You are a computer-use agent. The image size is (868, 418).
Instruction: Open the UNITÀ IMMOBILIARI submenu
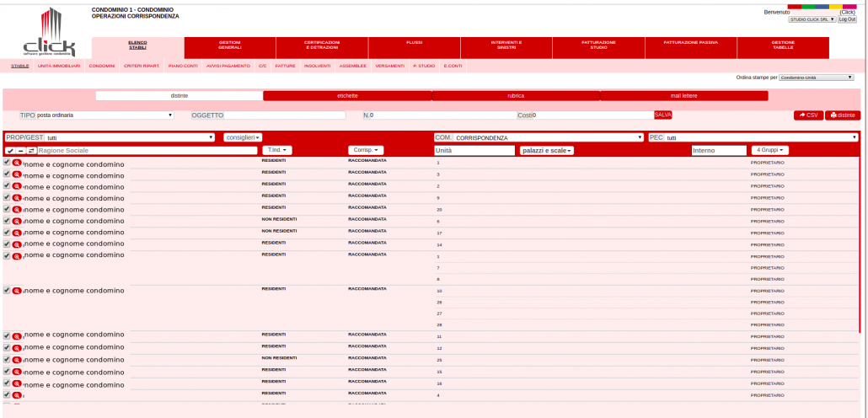pyautogui.click(x=59, y=66)
